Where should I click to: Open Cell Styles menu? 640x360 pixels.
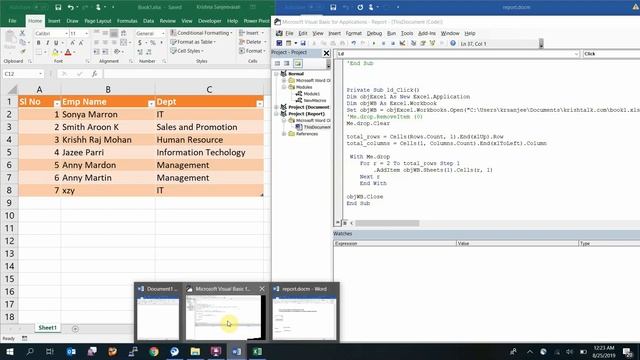[187, 51]
